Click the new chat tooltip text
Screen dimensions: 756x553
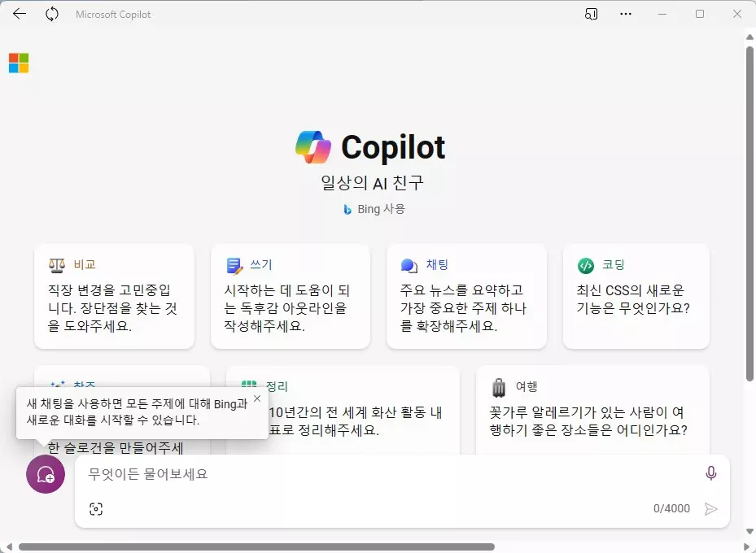[x=137, y=411]
